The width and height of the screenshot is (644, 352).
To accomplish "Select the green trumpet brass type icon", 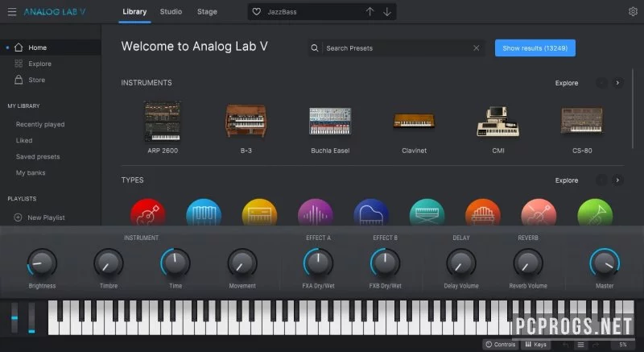I will (595, 213).
